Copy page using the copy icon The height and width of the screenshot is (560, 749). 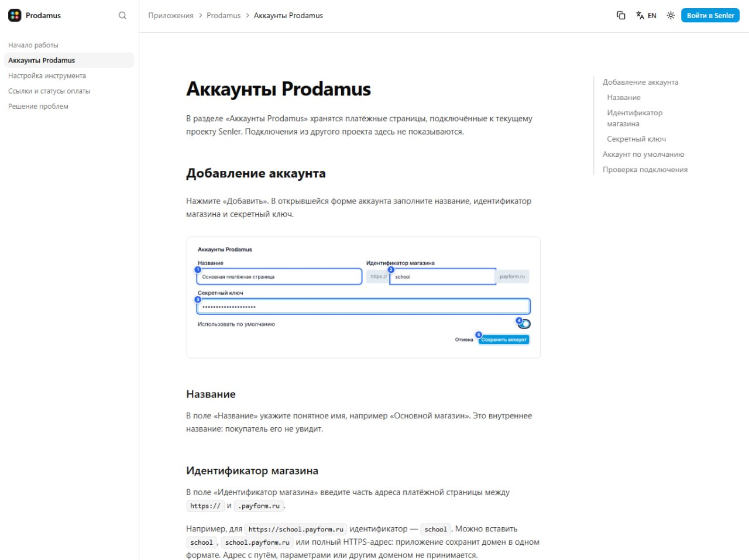point(621,15)
